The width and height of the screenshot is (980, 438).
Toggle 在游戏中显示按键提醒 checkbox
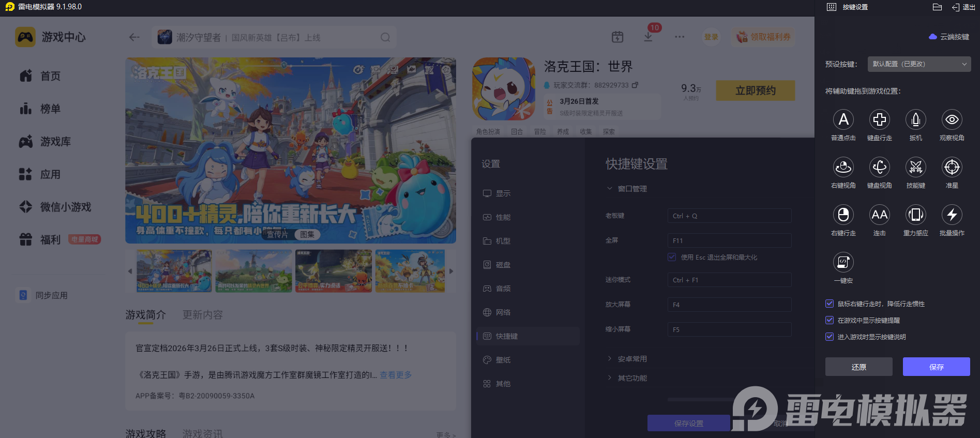pyautogui.click(x=830, y=321)
